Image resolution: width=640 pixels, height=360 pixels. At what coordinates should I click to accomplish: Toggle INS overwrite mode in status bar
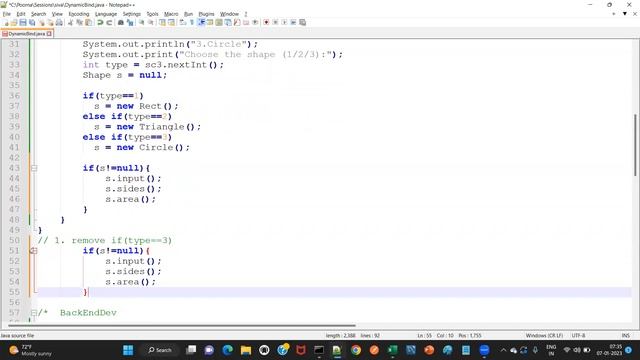tap(625, 336)
